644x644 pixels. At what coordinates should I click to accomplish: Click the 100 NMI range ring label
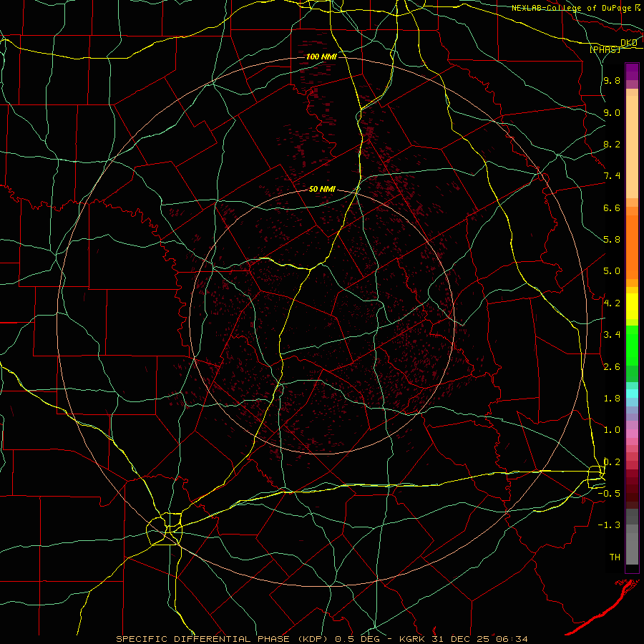[x=321, y=57]
